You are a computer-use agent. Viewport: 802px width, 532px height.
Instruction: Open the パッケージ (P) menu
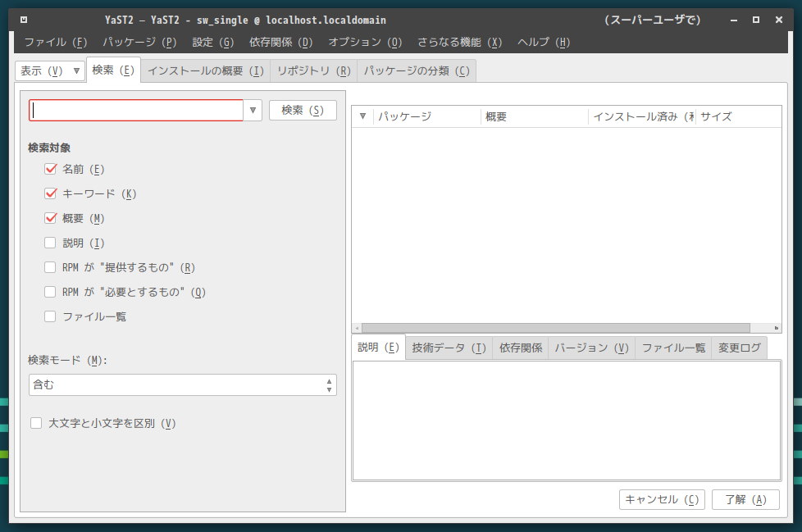(139, 43)
